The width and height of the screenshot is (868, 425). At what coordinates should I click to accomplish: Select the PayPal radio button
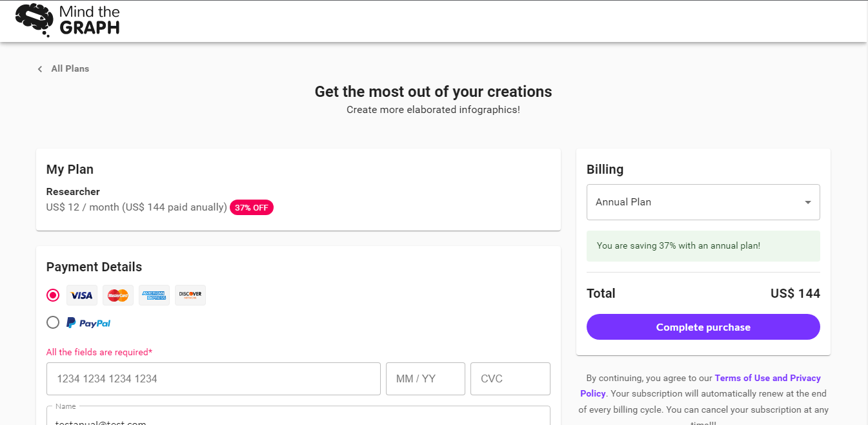53,322
